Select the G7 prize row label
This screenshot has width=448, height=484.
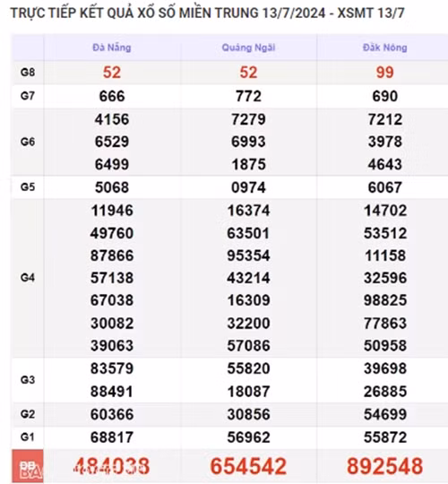(28, 96)
